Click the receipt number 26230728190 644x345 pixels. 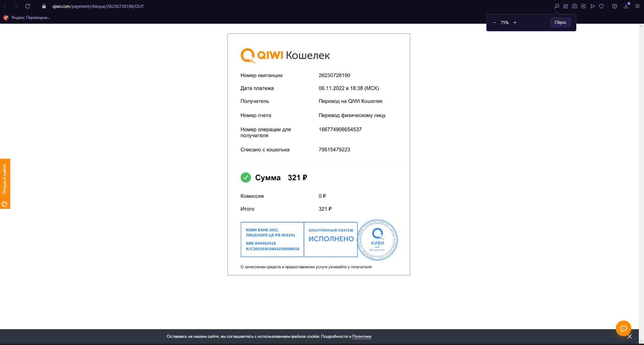point(335,75)
